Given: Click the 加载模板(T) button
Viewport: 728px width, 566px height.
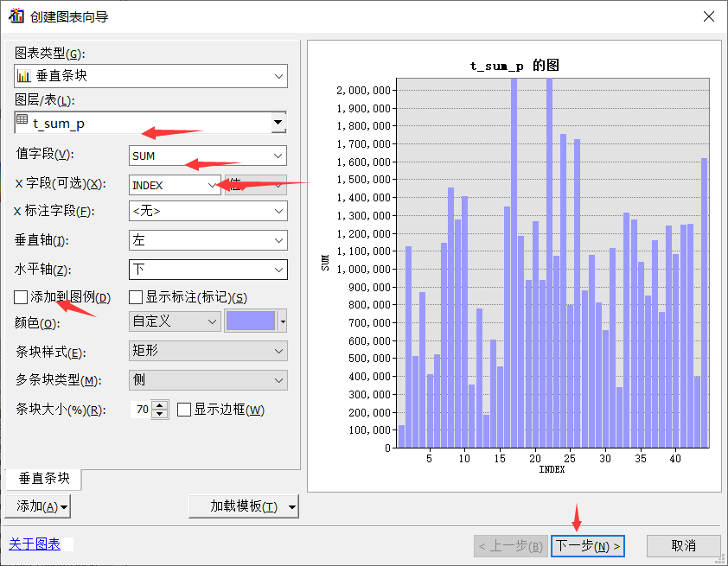Looking at the screenshot, I should pyautogui.click(x=244, y=506).
